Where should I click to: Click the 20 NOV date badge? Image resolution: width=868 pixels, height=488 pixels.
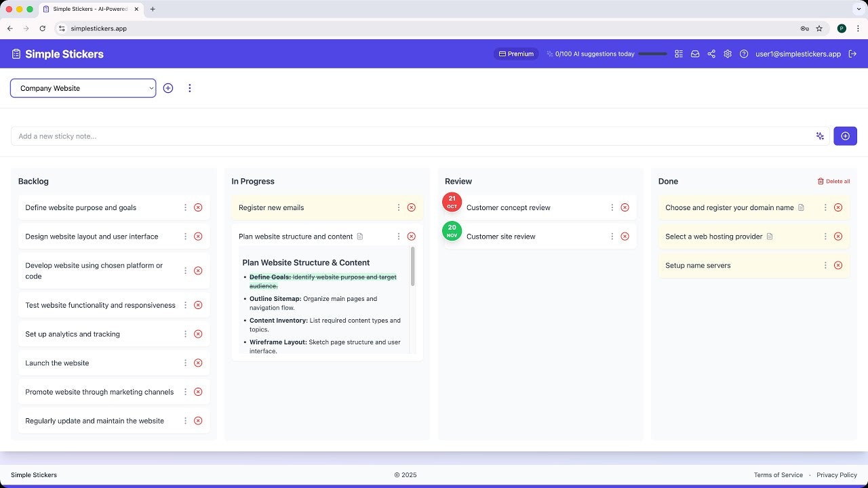click(x=452, y=231)
